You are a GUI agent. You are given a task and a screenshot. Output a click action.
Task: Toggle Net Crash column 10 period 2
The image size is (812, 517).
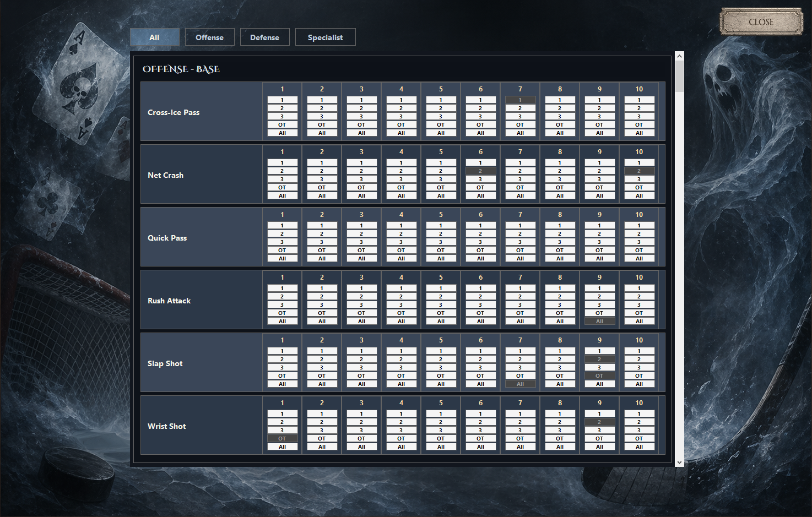coord(639,171)
